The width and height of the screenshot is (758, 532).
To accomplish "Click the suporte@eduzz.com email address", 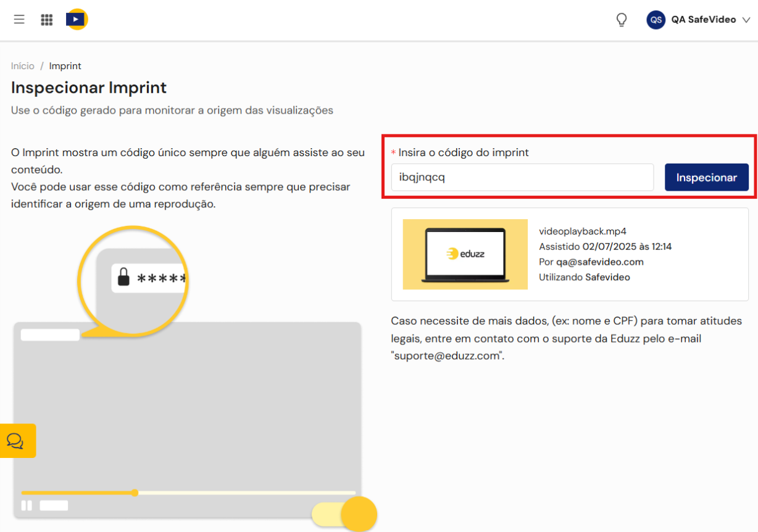I will 446,355.
